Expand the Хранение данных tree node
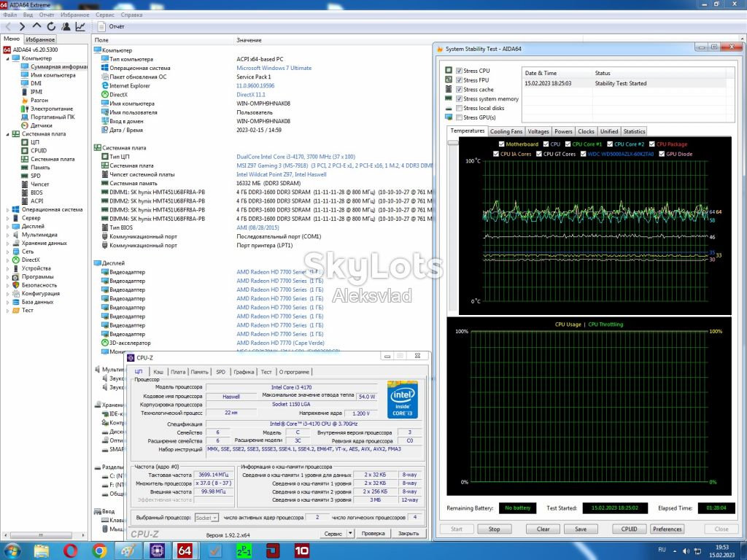Viewport: 747px width, 560px height. click(7, 244)
